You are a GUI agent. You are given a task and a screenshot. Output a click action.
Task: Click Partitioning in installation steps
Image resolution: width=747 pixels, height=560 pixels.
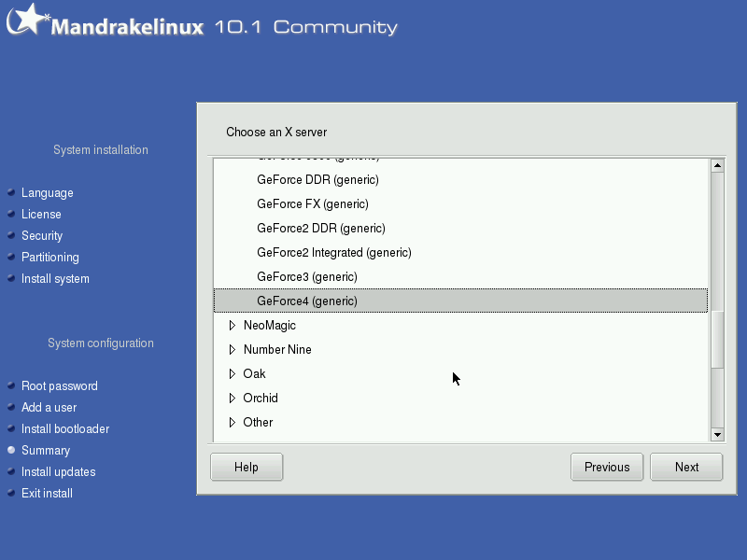pyautogui.click(x=50, y=258)
